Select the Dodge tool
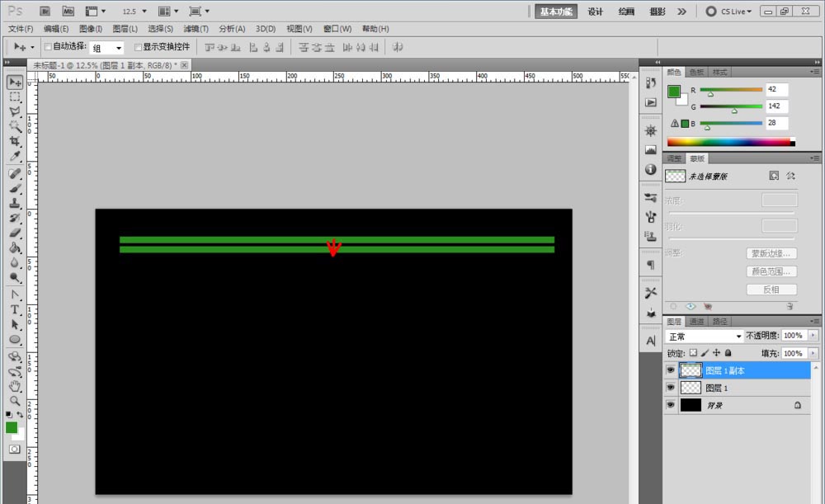This screenshot has height=504, width=825. tap(15, 277)
